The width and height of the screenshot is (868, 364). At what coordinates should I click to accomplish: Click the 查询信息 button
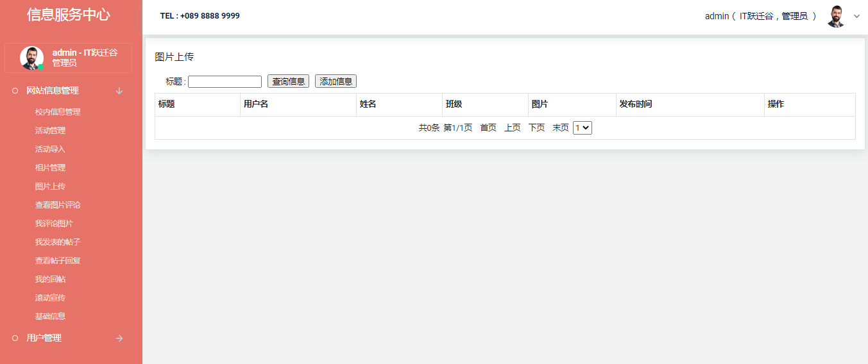288,81
